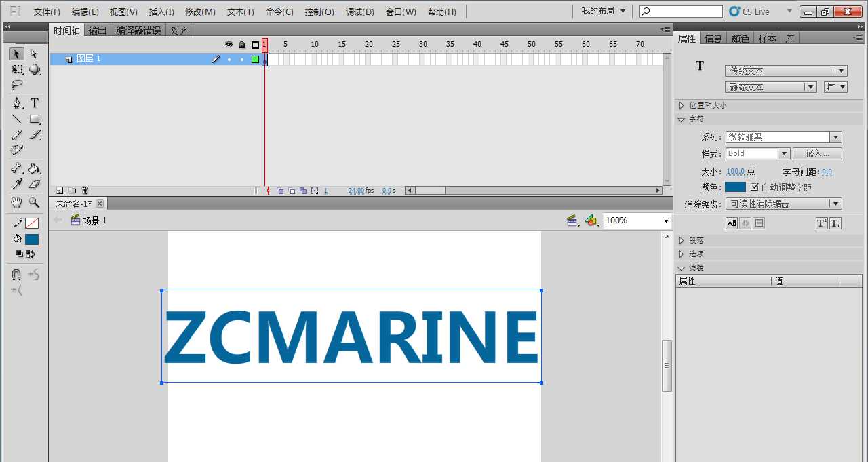Image resolution: width=868 pixels, height=462 pixels.
Task: Click the new layer folder icon
Action: (72, 191)
